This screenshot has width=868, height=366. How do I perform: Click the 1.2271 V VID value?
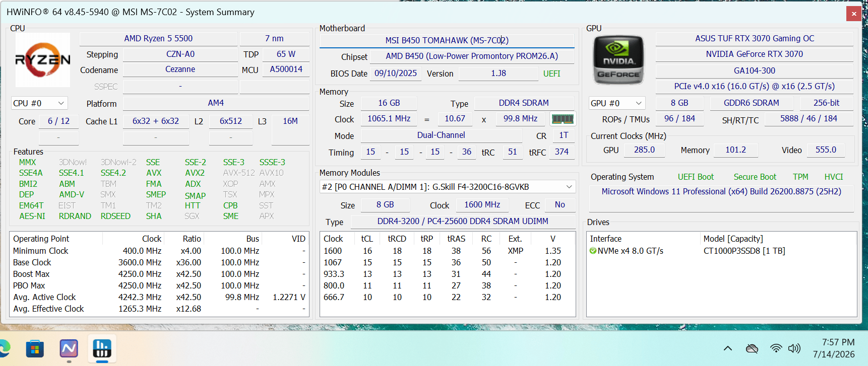(x=289, y=297)
